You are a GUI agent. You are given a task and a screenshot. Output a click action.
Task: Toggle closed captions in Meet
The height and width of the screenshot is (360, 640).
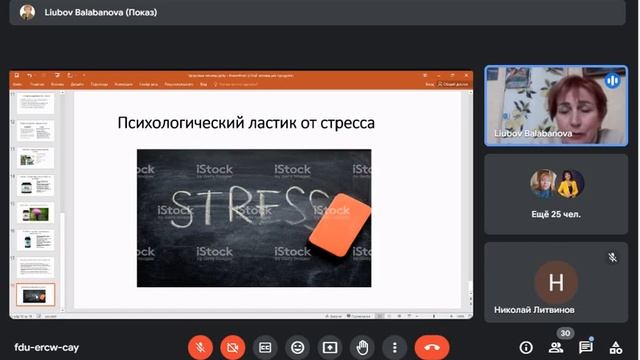coord(265,347)
